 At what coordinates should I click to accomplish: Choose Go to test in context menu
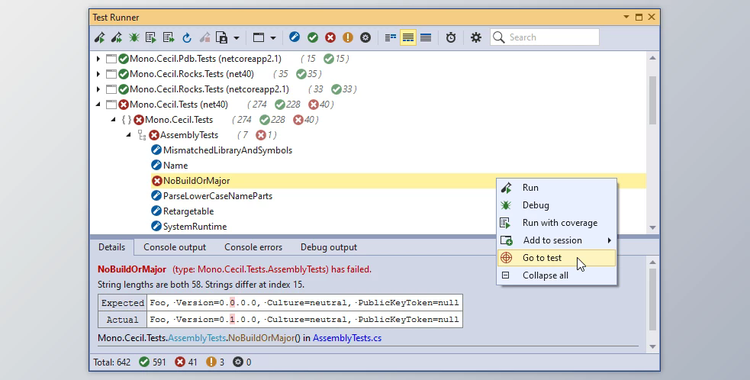[x=557, y=258]
